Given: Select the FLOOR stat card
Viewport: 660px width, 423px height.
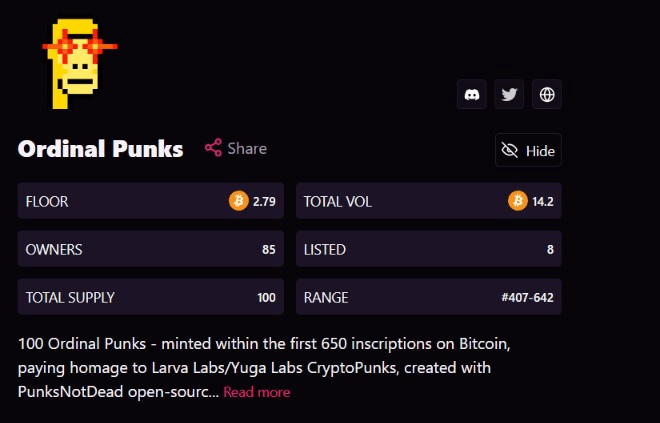Looking at the screenshot, I should click(x=151, y=201).
